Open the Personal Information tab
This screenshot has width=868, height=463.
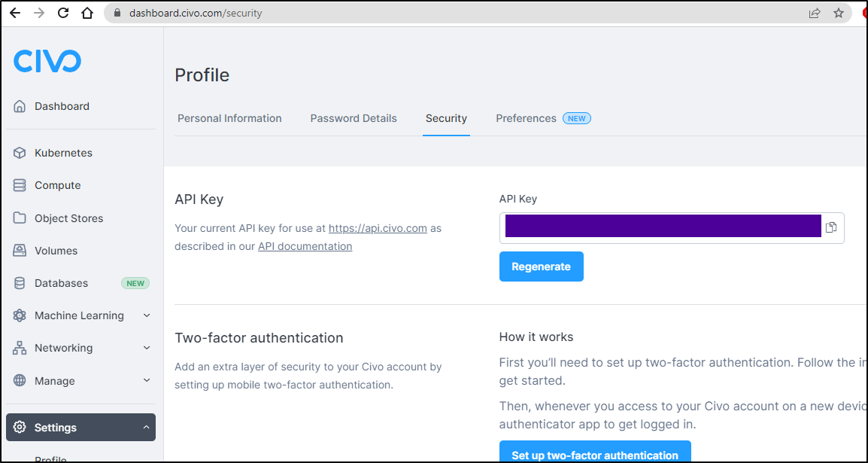tap(229, 118)
